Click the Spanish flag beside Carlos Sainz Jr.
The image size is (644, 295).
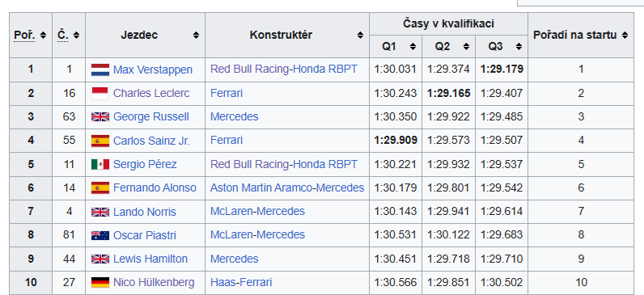[100, 141]
